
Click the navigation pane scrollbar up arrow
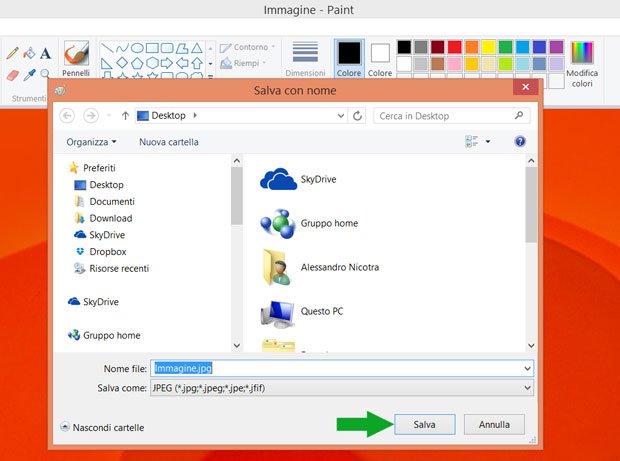pos(236,161)
